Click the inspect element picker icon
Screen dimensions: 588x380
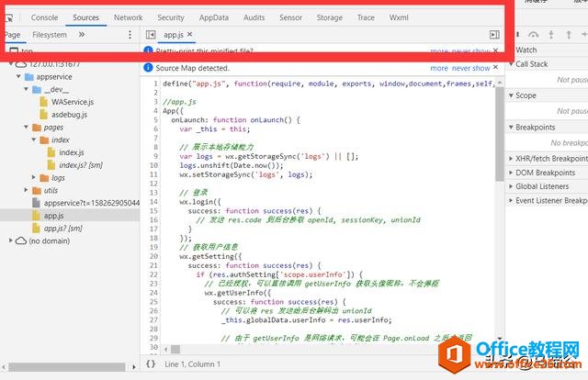pyautogui.click(x=9, y=18)
